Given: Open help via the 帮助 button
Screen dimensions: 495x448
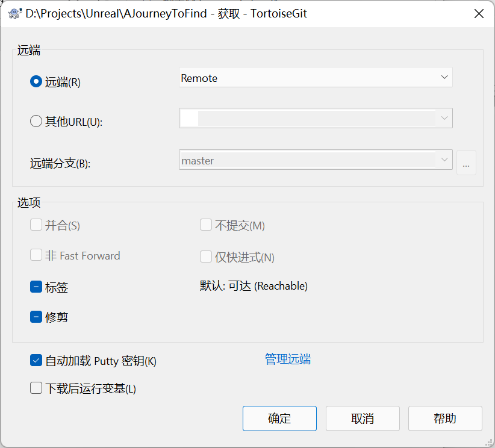Looking at the screenshot, I should pos(445,418).
